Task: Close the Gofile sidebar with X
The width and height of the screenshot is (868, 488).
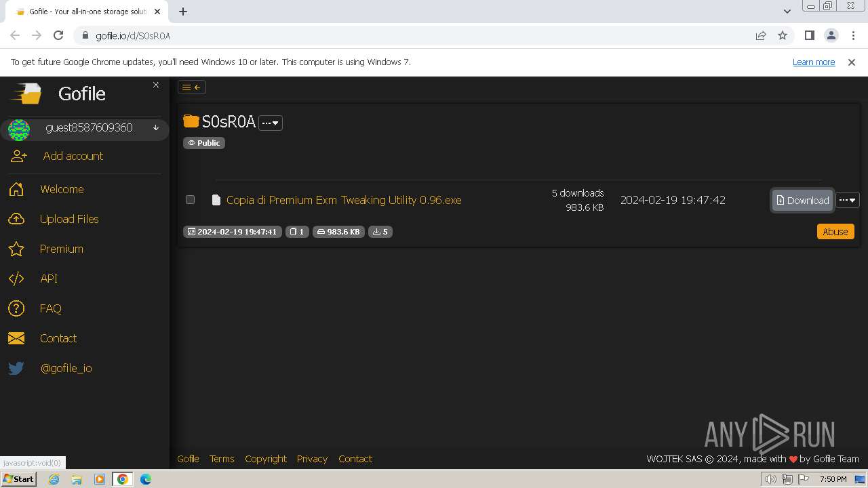Action: 156,85
